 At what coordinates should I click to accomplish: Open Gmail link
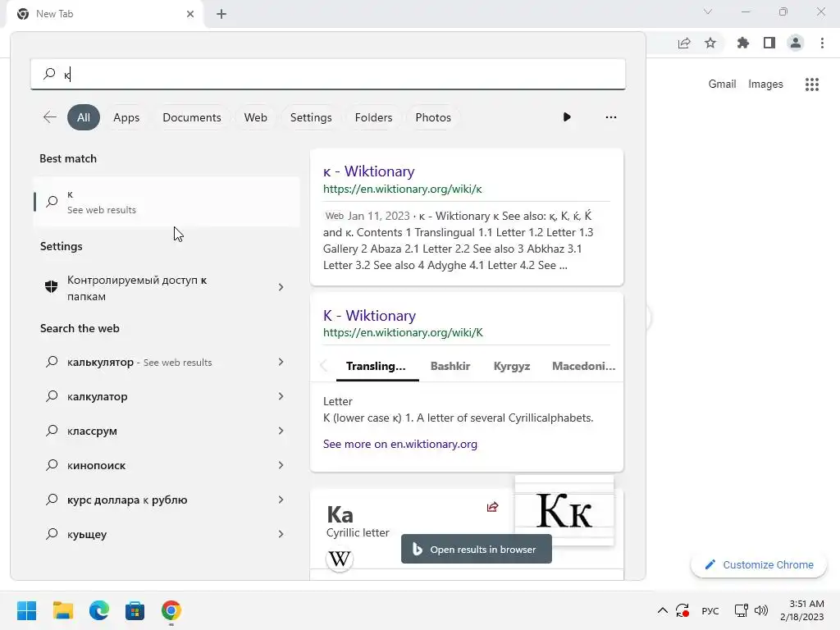[x=722, y=84]
